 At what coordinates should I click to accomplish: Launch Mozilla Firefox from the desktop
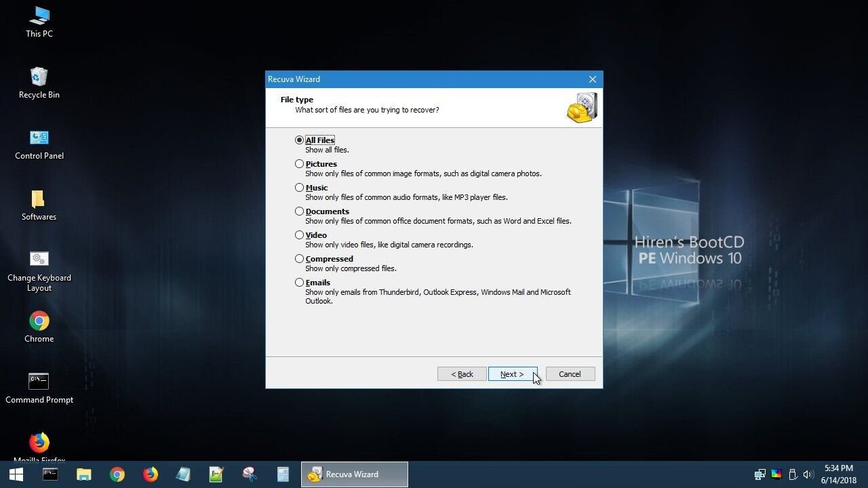[39, 444]
